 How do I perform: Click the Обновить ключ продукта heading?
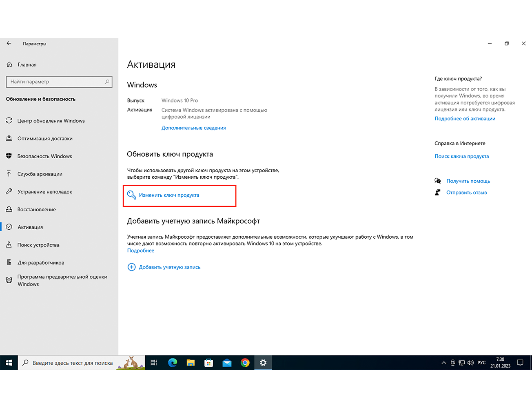(x=170, y=154)
